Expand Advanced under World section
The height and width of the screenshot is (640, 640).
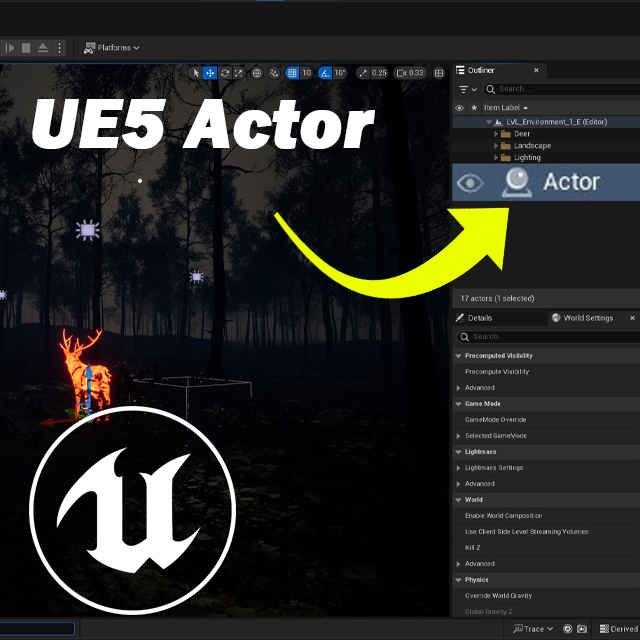(458, 564)
